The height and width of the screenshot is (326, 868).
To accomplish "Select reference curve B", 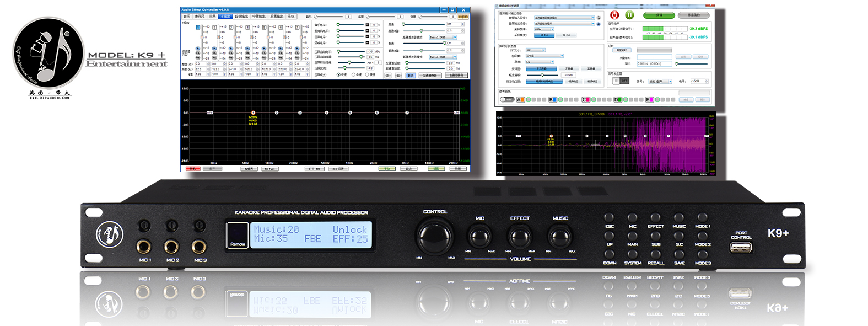I will pyautogui.click(x=552, y=100).
